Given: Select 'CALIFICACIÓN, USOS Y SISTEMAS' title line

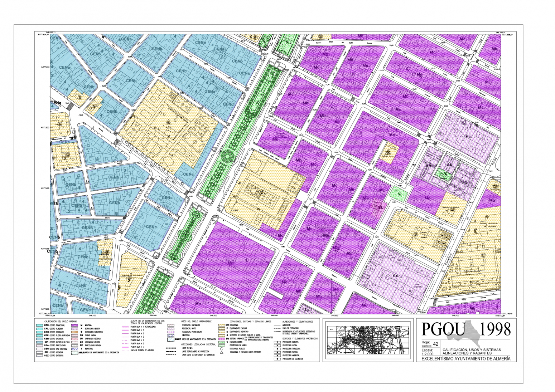Looking at the screenshot, I should [472, 350].
